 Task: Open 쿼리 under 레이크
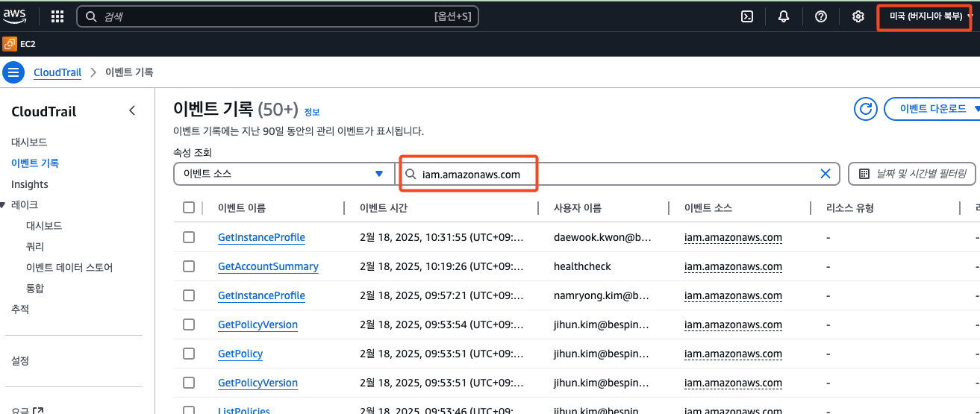point(35,246)
